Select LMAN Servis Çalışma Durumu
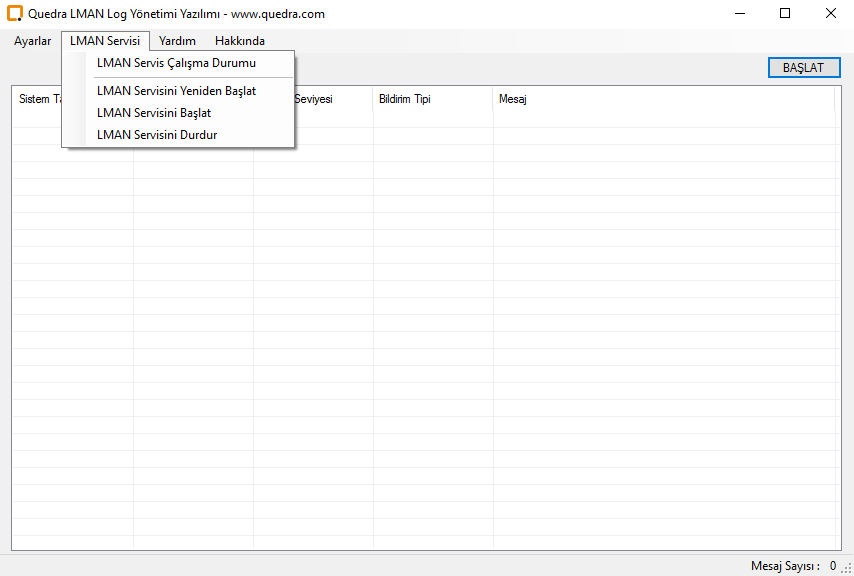The height and width of the screenshot is (576, 854). [x=176, y=63]
